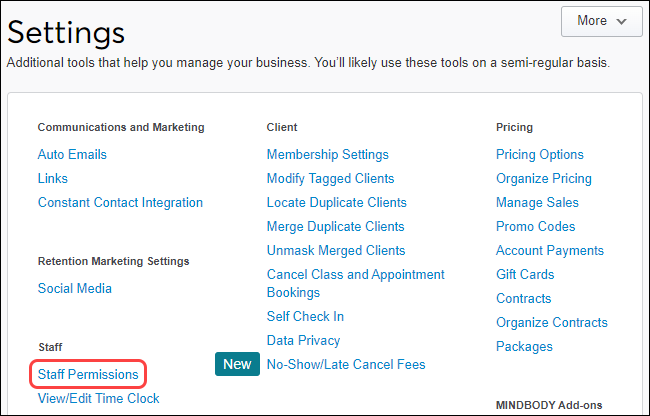
Task: Open Merge Duplicate Clients
Action: pyautogui.click(x=335, y=227)
